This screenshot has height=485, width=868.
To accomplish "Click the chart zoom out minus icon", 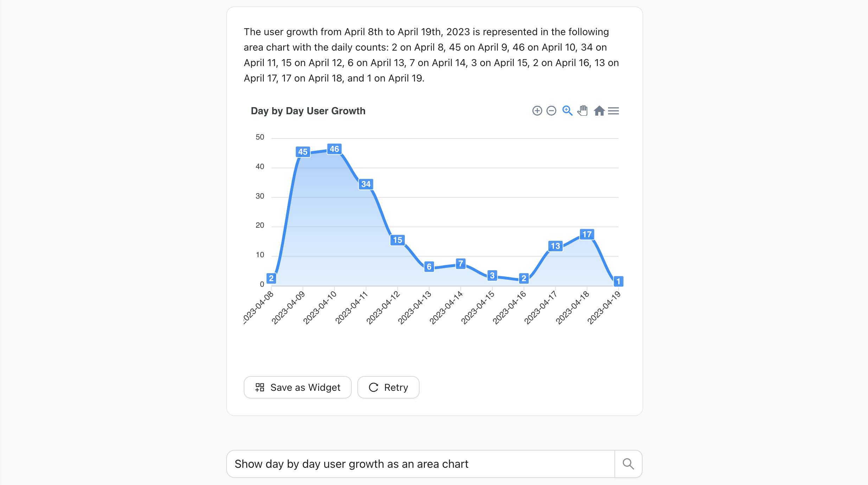I will click(x=551, y=111).
